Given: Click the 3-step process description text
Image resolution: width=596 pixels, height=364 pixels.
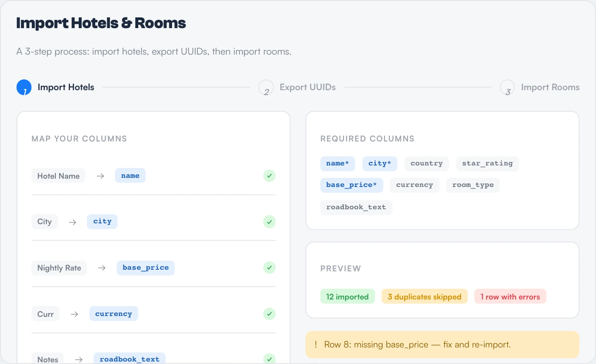Looking at the screenshot, I should click(x=154, y=52).
